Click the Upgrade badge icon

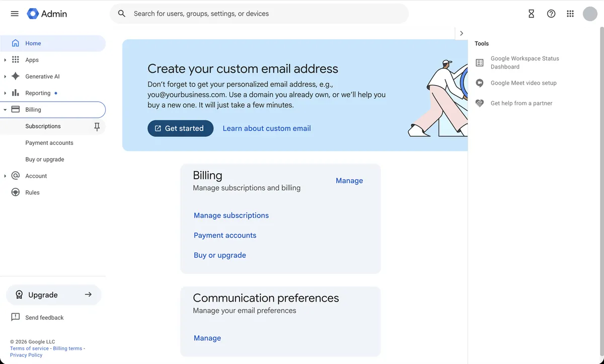19,295
